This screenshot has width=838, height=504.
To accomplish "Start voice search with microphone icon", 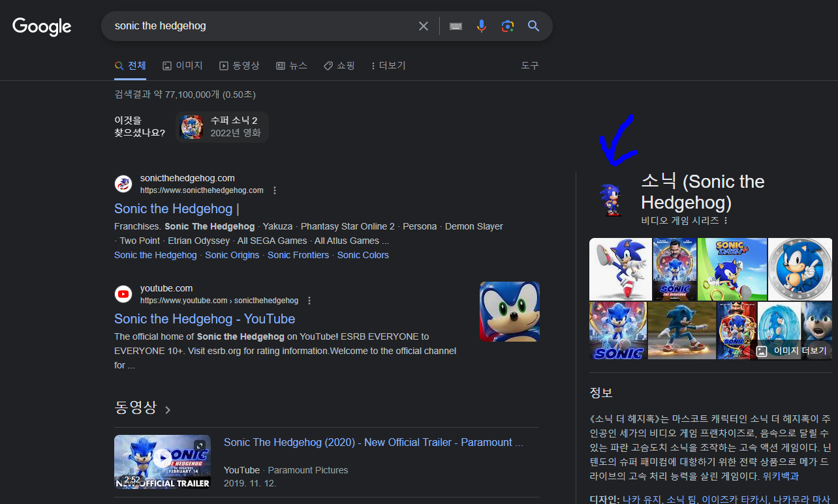I will point(482,26).
